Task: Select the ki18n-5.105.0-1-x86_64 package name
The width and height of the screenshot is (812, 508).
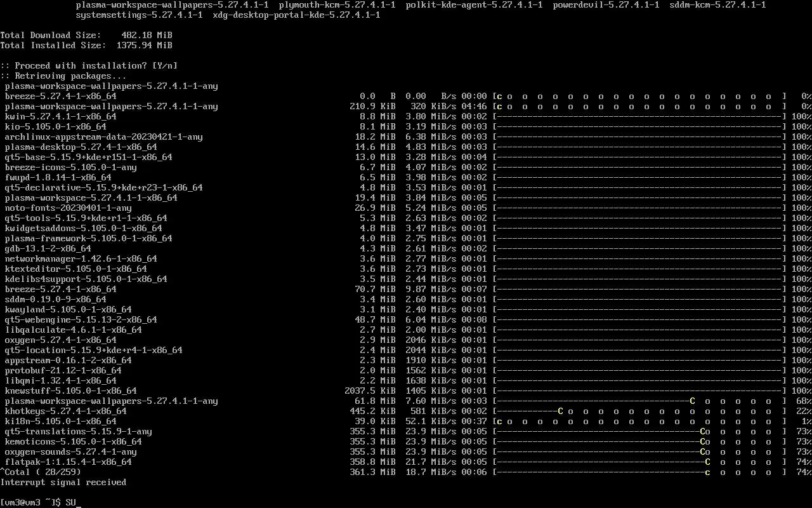Action: coord(61,422)
